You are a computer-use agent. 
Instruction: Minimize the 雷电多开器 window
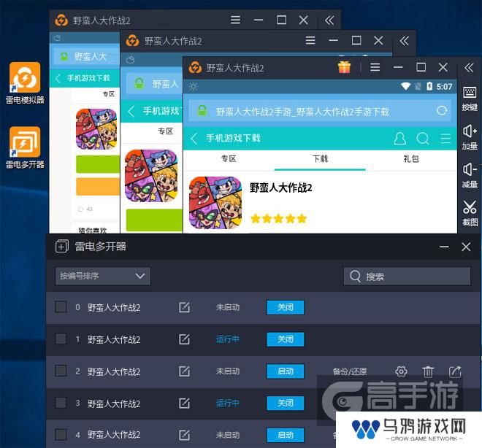point(444,247)
